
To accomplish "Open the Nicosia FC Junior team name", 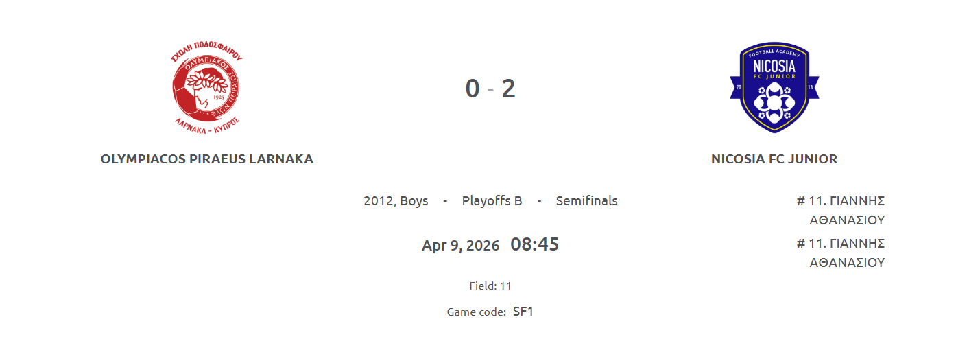I will [774, 159].
